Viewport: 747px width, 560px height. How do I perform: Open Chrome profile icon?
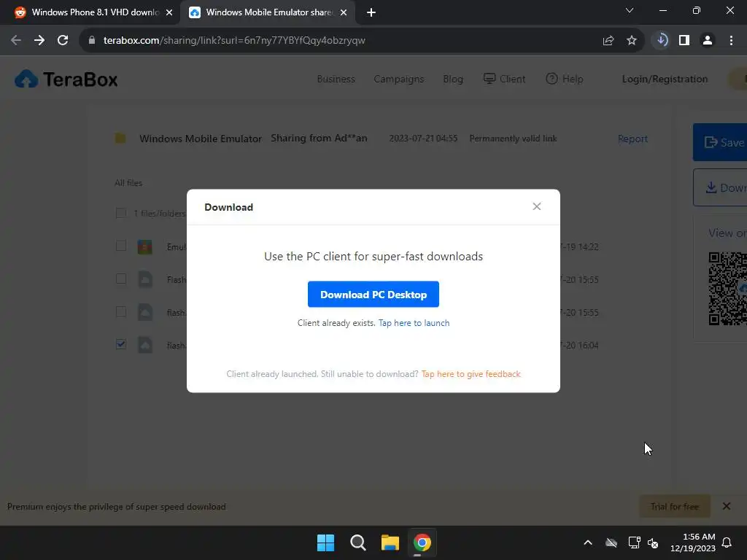tap(708, 41)
